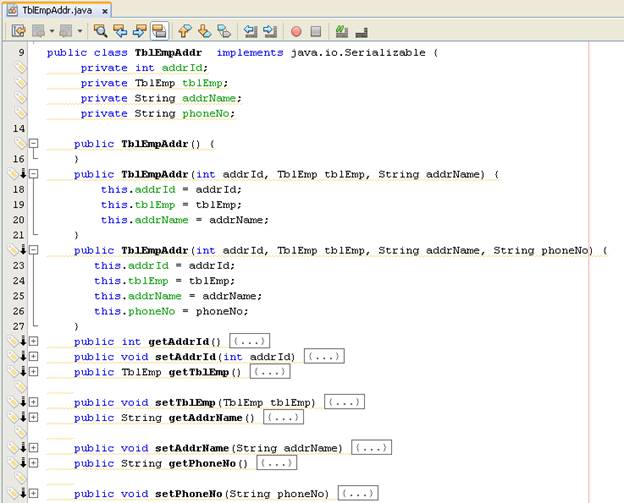
Task: Click gutter annotation beside getTblEmp method
Action: (x=17, y=371)
